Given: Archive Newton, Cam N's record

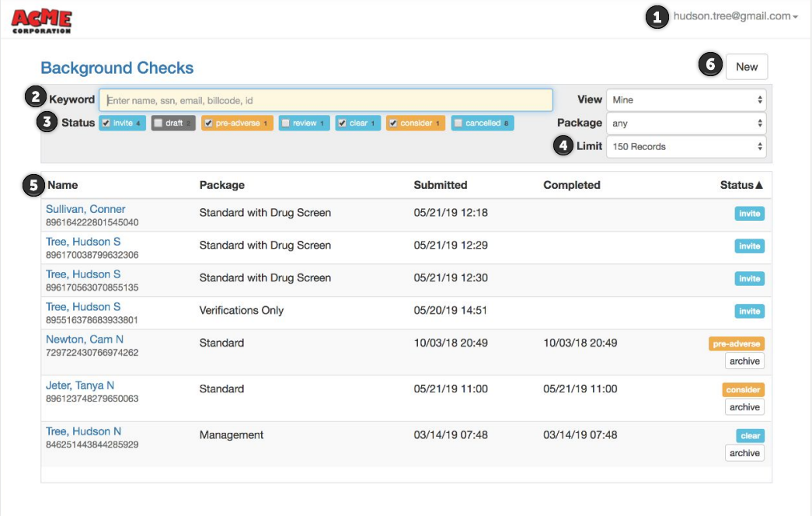Looking at the screenshot, I should (744, 361).
